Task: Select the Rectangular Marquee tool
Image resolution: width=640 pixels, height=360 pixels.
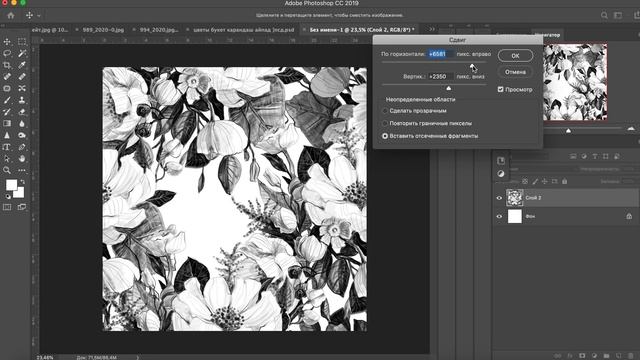Action: click(22, 42)
